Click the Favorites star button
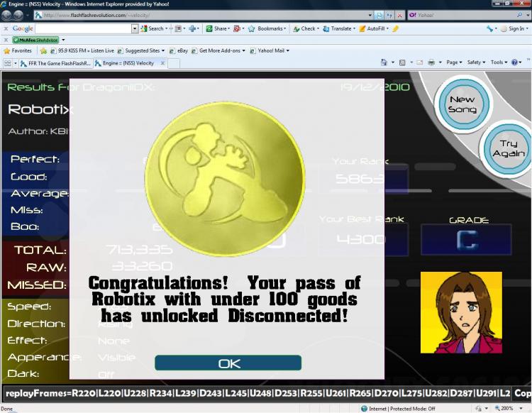 [17, 51]
